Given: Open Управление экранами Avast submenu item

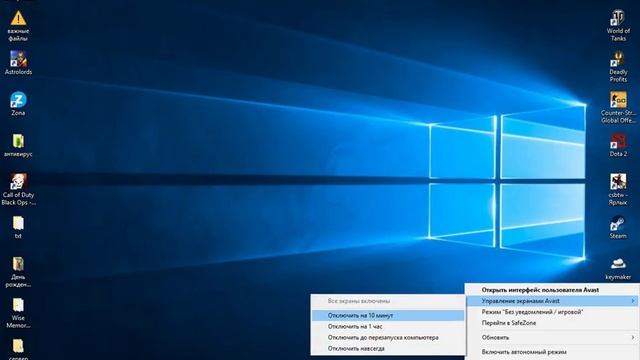Looking at the screenshot, I should click(552, 301).
